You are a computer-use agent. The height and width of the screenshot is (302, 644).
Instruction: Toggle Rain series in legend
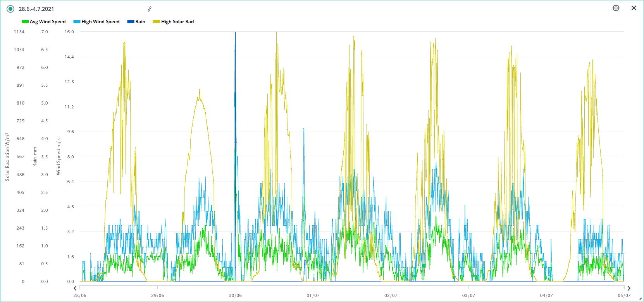pos(140,22)
